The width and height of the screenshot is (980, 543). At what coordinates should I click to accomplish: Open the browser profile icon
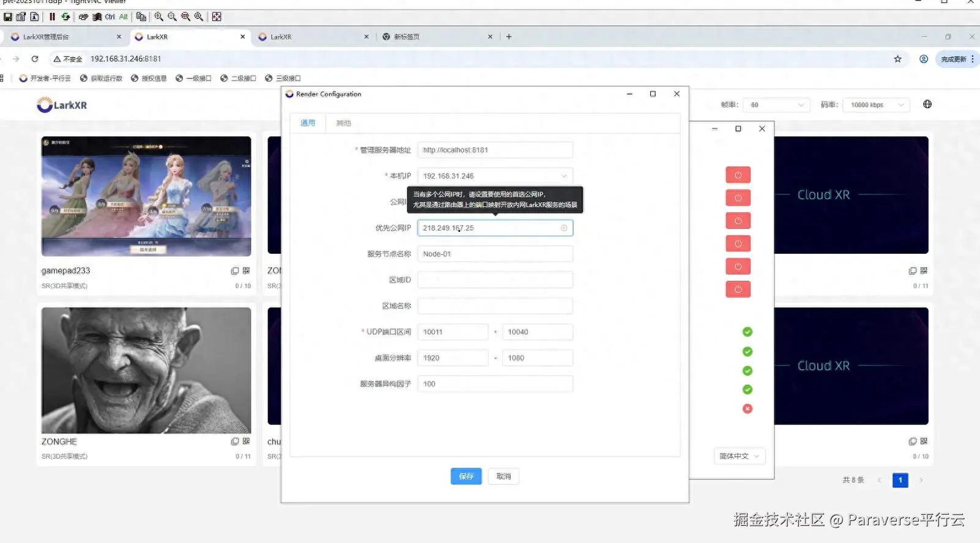924,59
